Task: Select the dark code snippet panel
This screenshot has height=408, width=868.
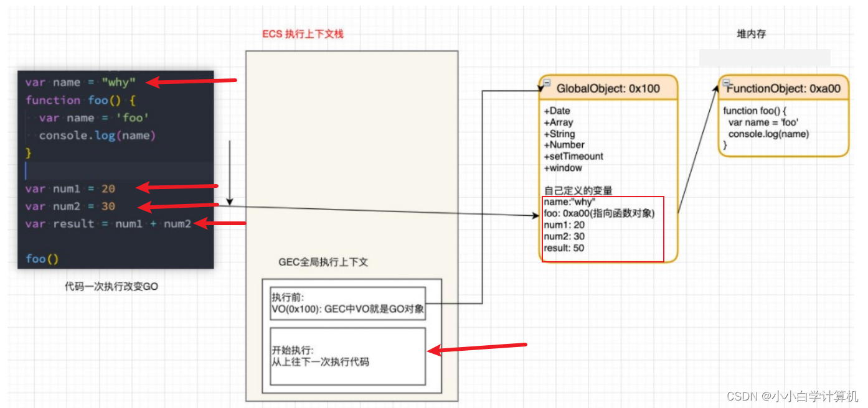Action: pos(115,168)
